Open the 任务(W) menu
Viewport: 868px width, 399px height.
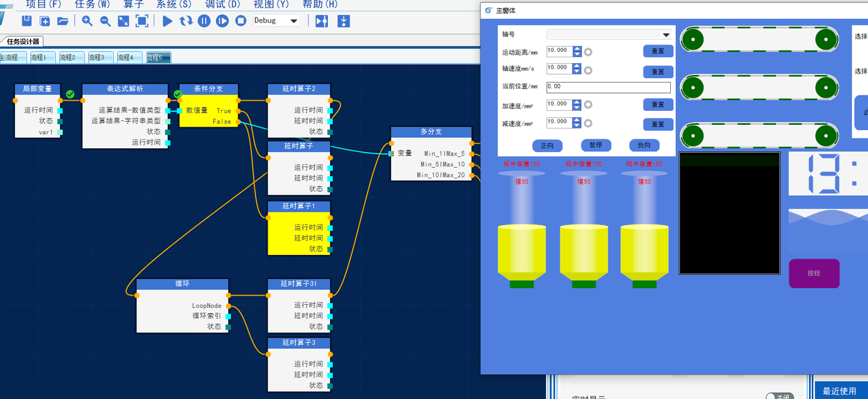92,4
